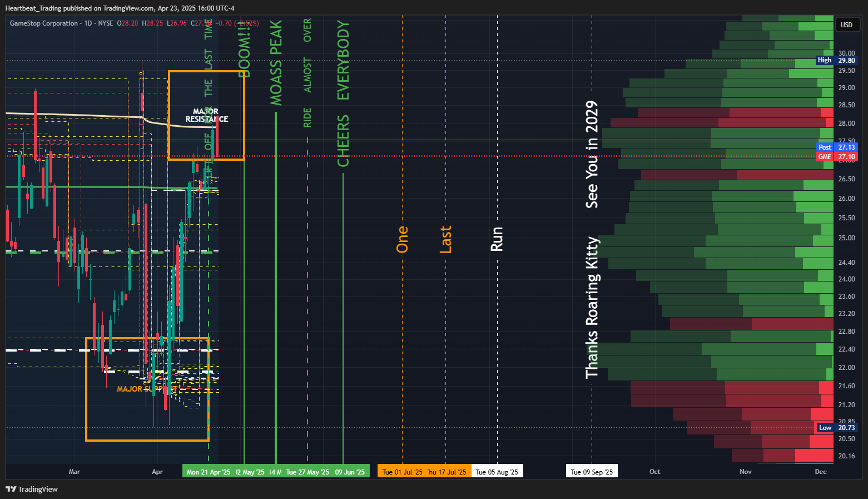Viewport: 868px width, 499px height.
Task: Click the 21.60 price axis label
Action: [x=846, y=386]
